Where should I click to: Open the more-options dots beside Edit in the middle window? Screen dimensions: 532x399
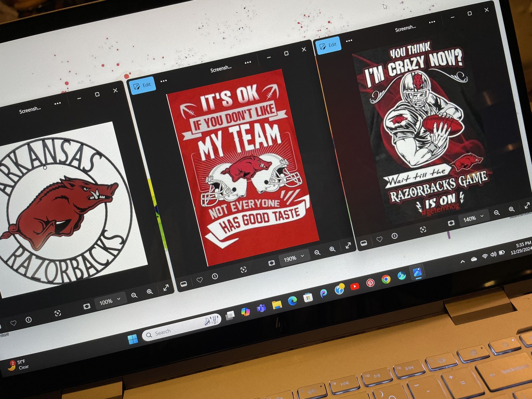click(164, 81)
